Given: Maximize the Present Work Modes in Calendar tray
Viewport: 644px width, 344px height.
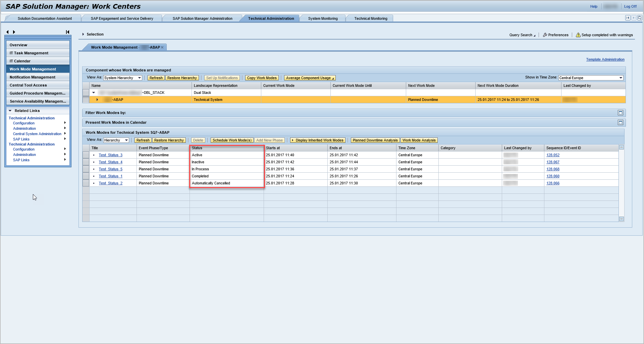Looking at the screenshot, I should coord(621,123).
